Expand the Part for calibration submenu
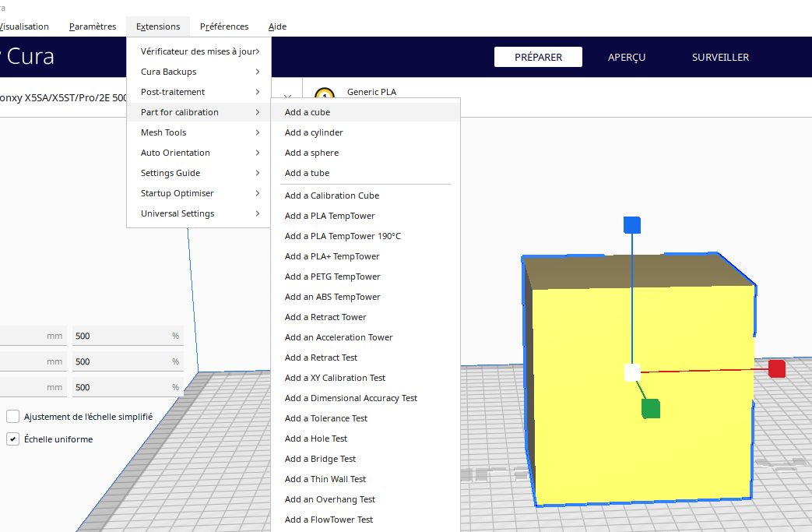Image resolution: width=812 pixels, height=532 pixels. tap(199, 112)
